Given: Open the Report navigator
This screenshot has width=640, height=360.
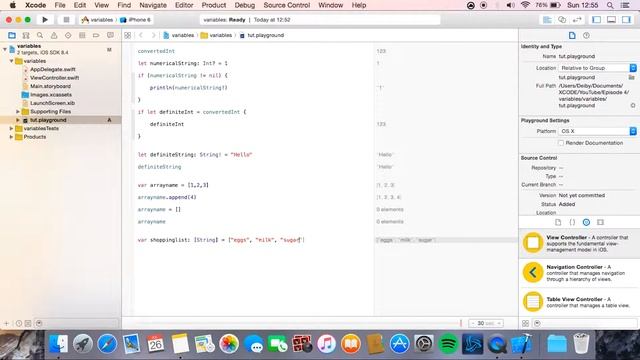Looking at the screenshot, I should click(110, 36).
